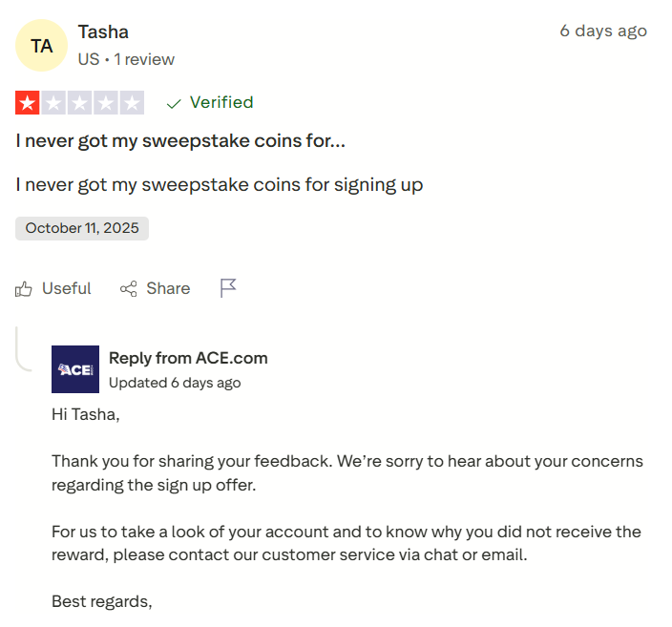The height and width of the screenshot is (627, 672).
Task: Click the Verified checkmark icon
Action: (x=174, y=103)
